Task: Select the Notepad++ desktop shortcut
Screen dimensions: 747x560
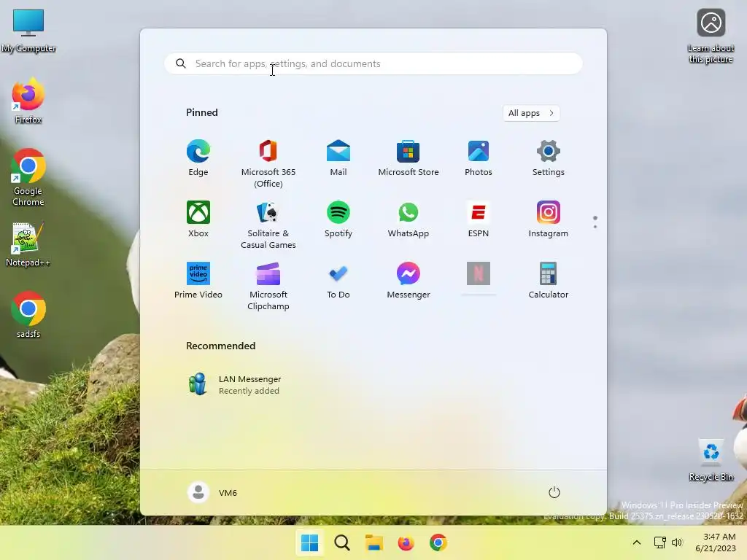Action: click(x=28, y=244)
